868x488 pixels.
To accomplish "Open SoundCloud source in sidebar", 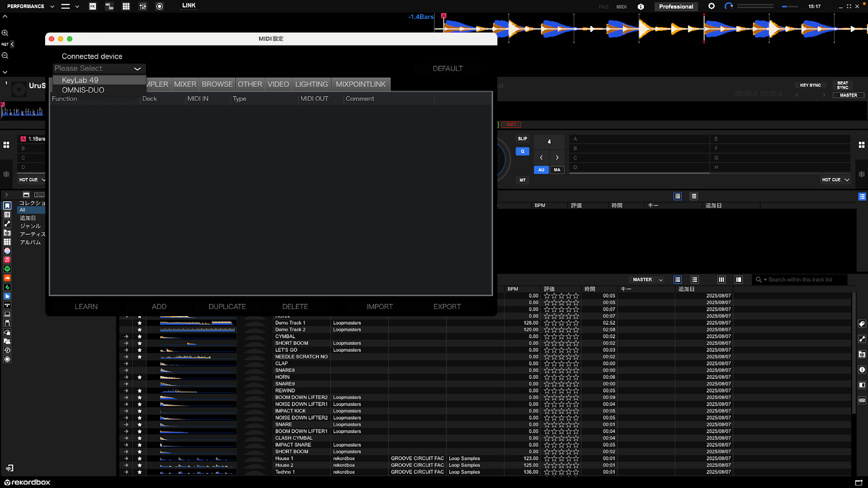I will pyautogui.click(x=7, y=278).
